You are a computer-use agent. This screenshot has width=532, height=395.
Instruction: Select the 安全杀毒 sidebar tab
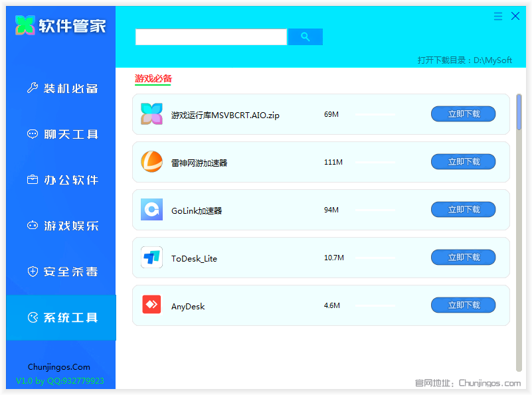(61, 272)
